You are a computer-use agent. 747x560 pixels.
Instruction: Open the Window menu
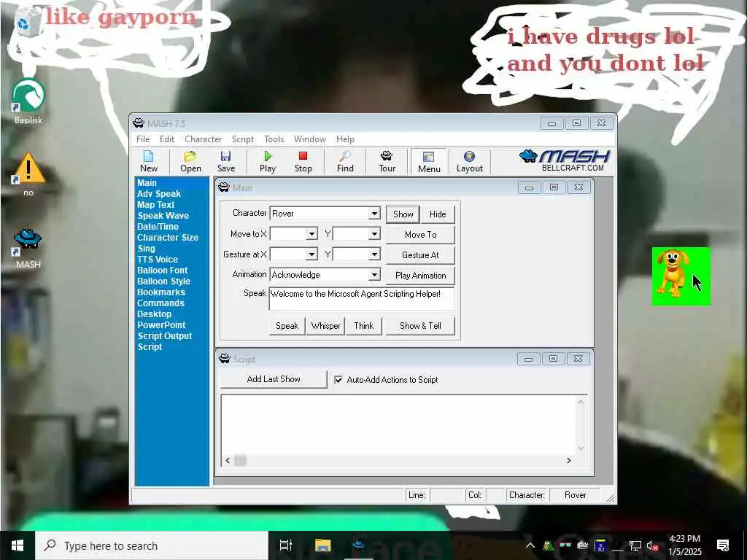click(309, 139)
